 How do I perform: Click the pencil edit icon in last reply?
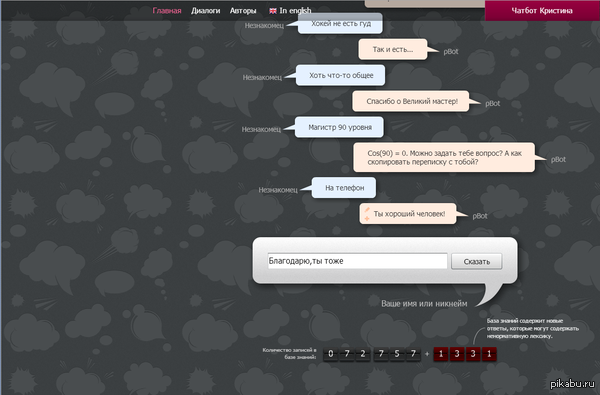367,210
